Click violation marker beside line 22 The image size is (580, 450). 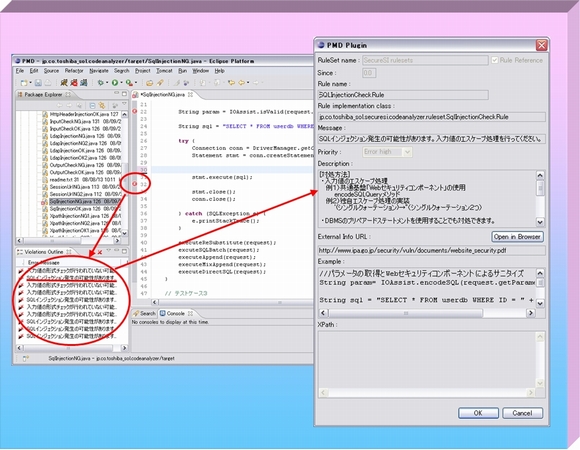135,112
